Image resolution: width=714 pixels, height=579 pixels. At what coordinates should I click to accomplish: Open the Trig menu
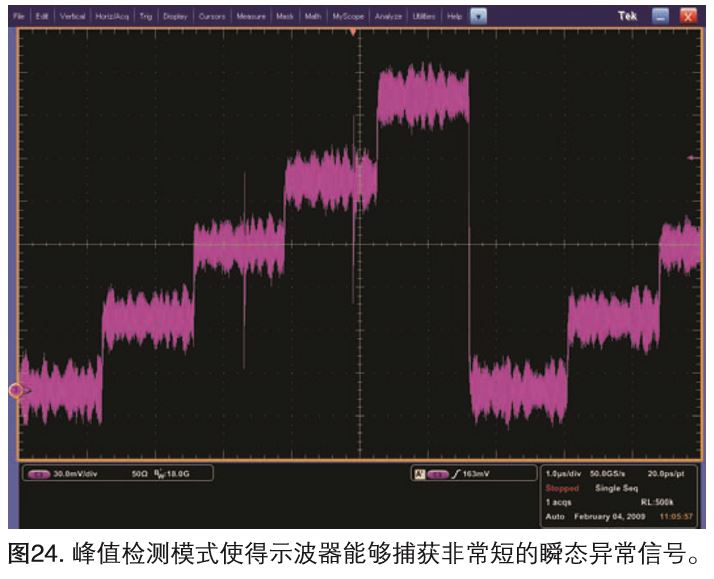tap(147, 17)
